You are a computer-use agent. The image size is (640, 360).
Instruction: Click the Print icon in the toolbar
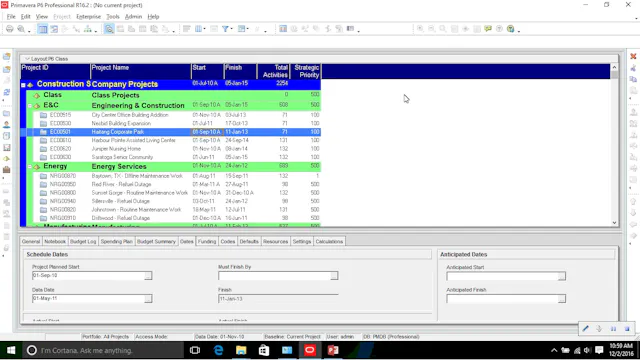tap(9, 29)
